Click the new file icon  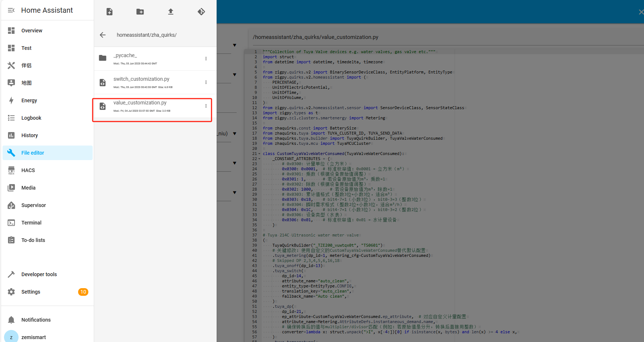(109, 12)
